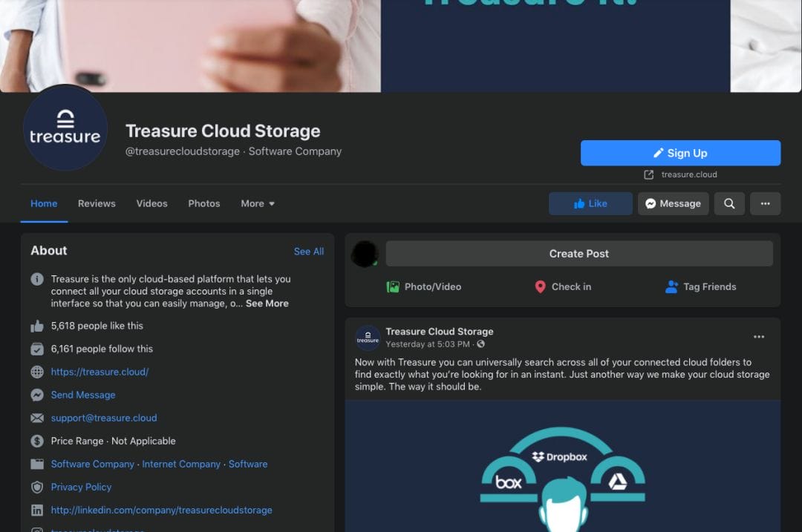The width and height of the screenshot is (802, 532).
Task: Click the Create Post field
Action: point(579,254)
